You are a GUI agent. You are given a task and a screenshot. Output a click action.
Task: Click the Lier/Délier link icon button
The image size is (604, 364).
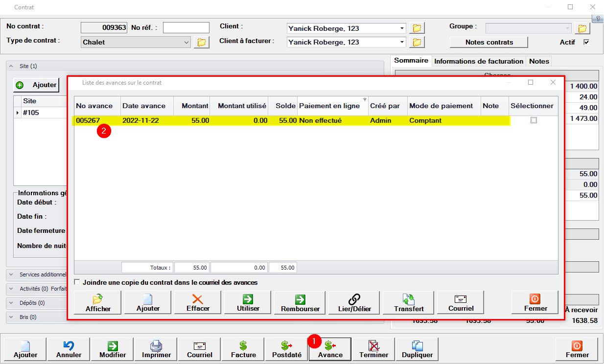tap(354, 303)
